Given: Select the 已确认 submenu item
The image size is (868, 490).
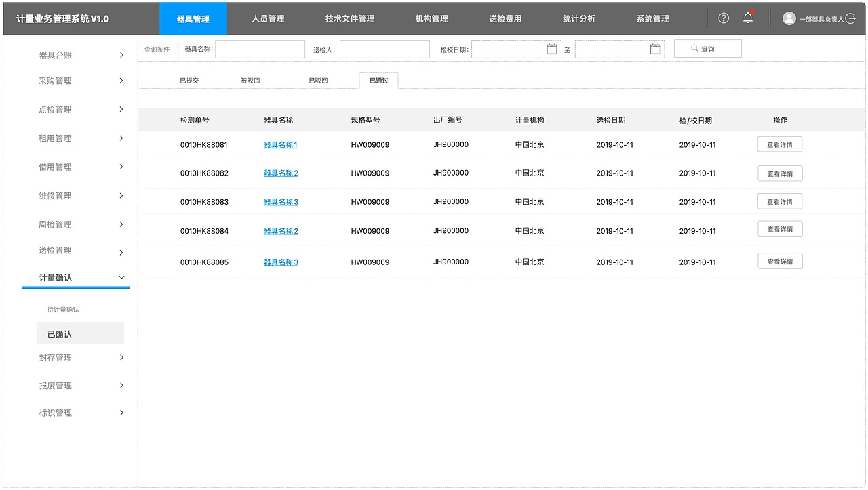Looking at the screenshot, I should click(80, 333).
